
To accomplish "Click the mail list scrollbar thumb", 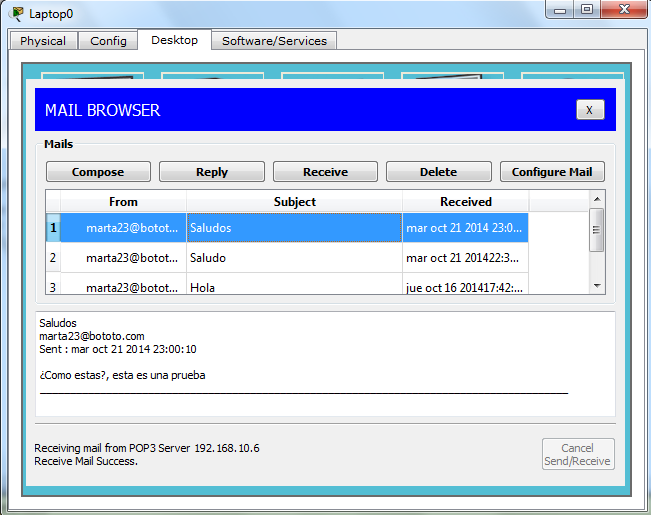I will 597,230.
